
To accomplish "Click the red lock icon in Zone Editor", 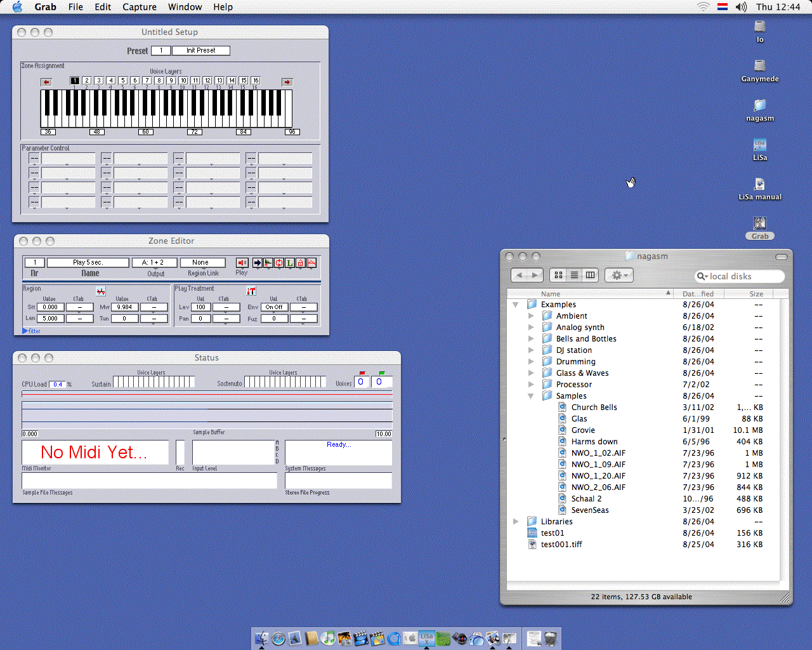I will (300, 263).
